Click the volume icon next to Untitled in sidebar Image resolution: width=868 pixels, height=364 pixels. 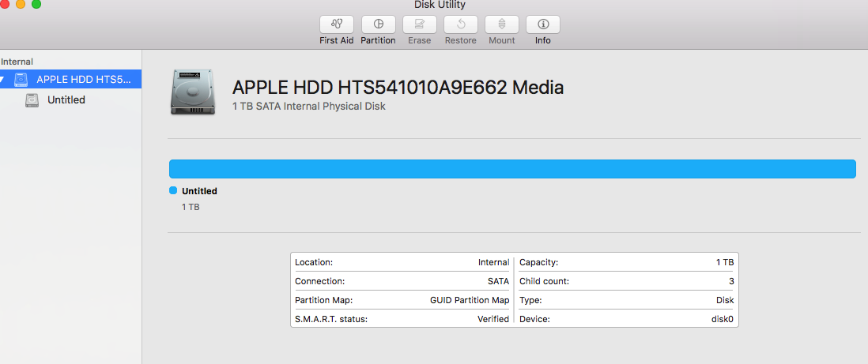coord(32,100)
